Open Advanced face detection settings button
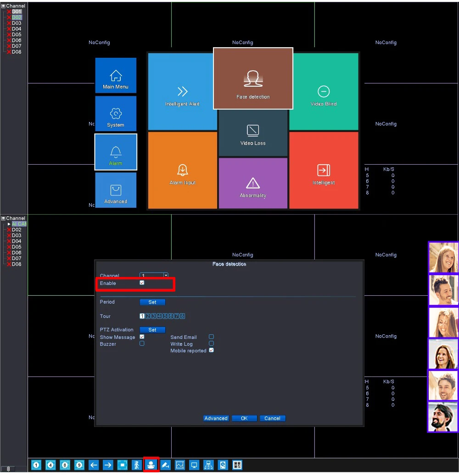This screenshot has width=459, height=476. click(216, 418)
